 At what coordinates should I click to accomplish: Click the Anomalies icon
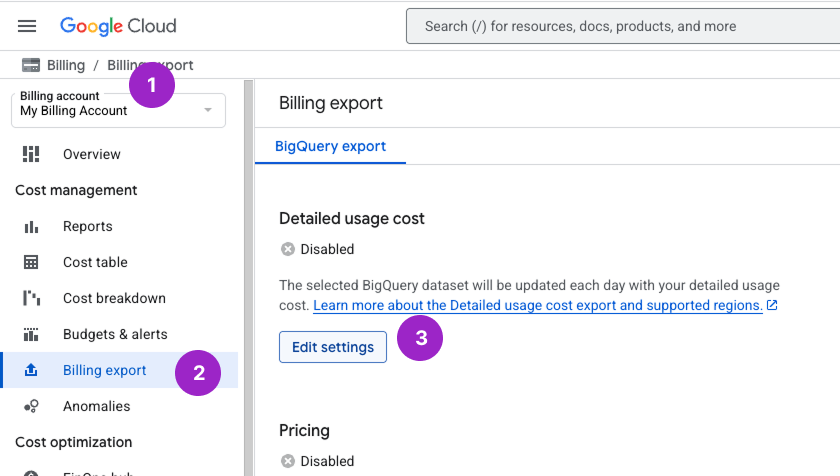(x=31, y=406)
